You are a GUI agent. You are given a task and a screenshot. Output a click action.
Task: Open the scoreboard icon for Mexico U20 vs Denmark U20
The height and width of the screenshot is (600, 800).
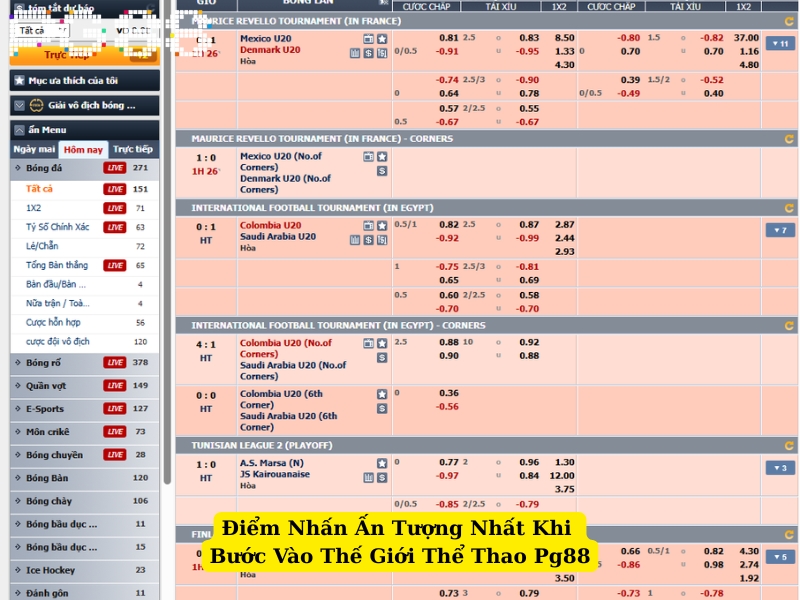(x=382, y=53)
